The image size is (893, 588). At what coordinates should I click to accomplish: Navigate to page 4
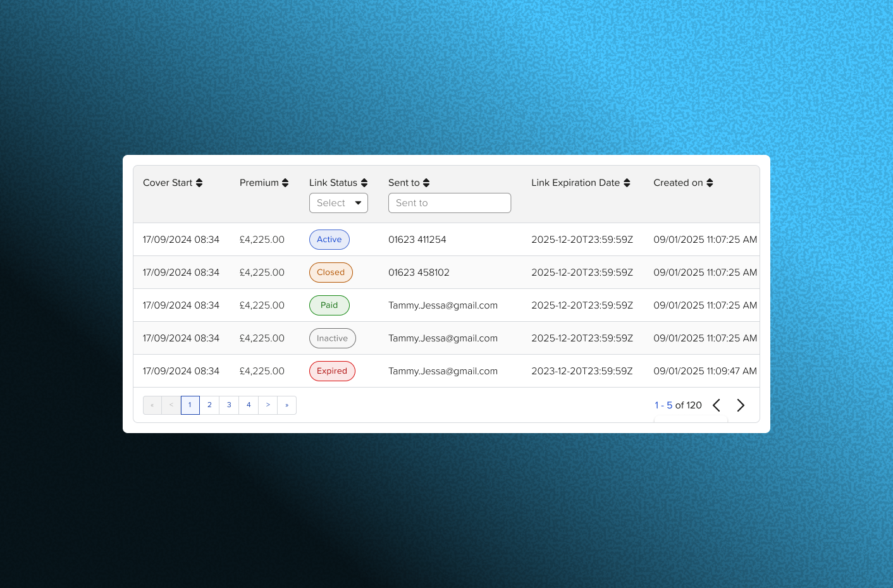(249, 405)
